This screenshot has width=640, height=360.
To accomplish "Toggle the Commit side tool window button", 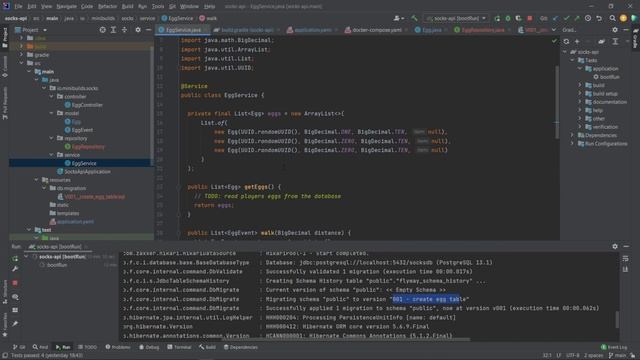I will click(x=4, y=67).
